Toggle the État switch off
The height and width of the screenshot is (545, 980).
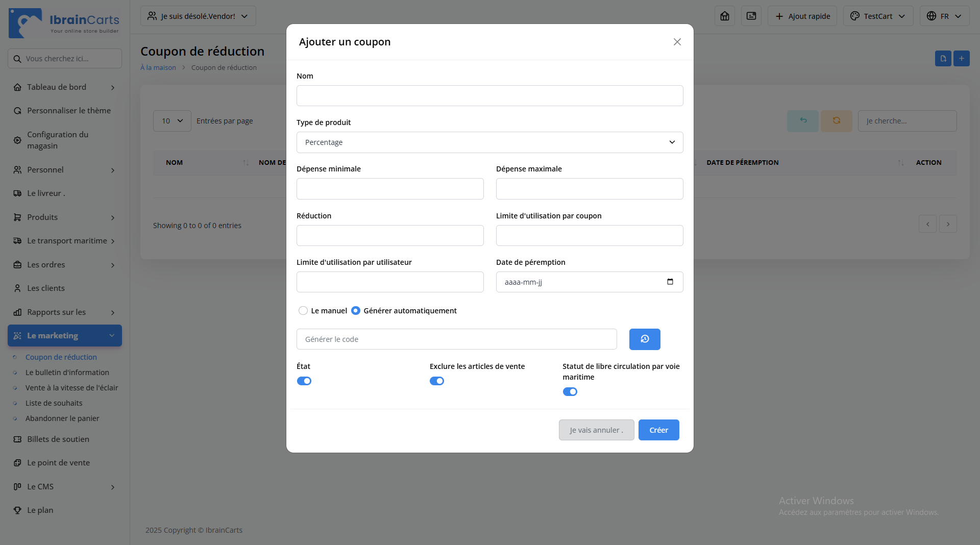point(304,381)
